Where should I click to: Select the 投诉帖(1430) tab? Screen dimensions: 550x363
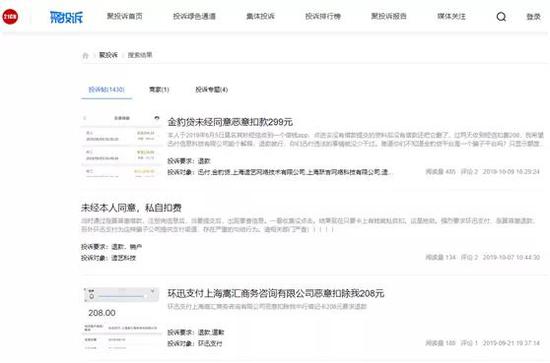106,89
